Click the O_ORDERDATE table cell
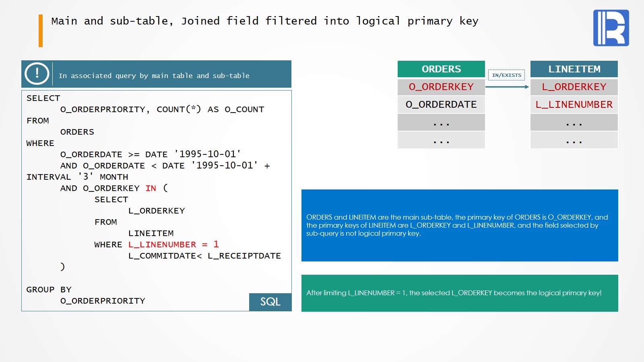The image size is (644, 362). point(441,105)
